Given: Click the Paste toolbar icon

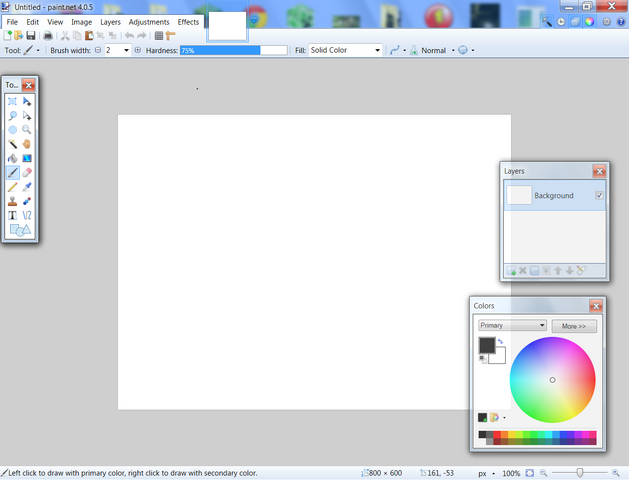Looking at the screenshot, I should (x=89, y=36).
